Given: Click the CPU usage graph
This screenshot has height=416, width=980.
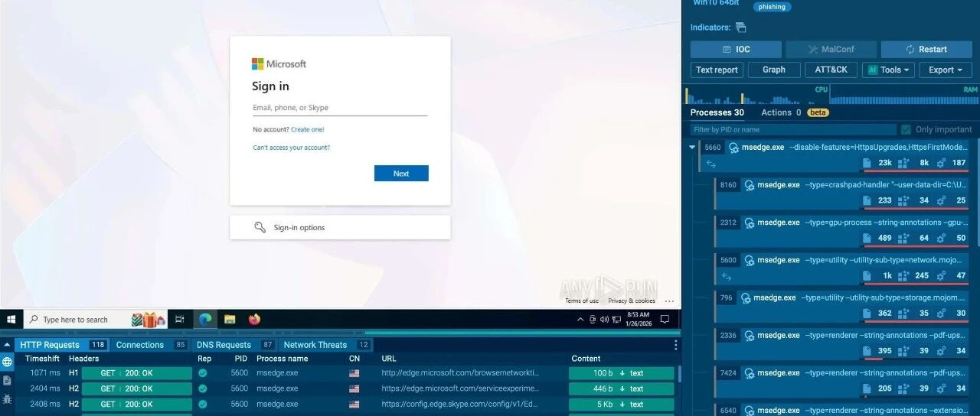Looking at the screenshot, I should click(x=756, y=95).
